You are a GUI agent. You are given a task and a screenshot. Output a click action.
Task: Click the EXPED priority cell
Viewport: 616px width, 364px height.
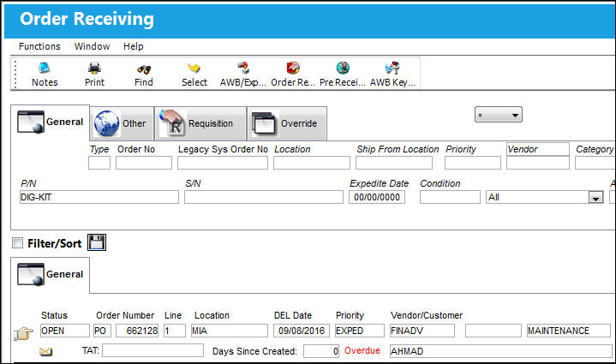360,331
